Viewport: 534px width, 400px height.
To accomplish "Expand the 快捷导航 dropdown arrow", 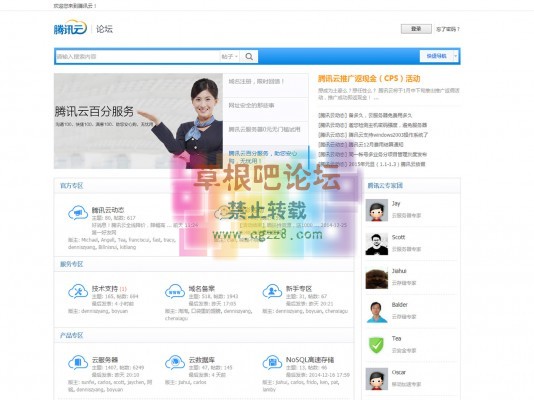I will point(456,56).
